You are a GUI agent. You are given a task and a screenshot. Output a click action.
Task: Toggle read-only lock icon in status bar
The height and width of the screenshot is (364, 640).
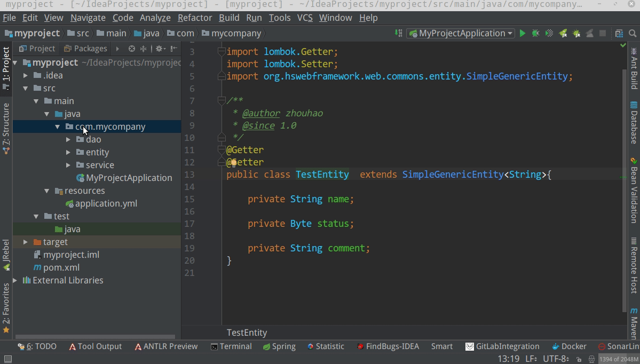pos(579,359)
